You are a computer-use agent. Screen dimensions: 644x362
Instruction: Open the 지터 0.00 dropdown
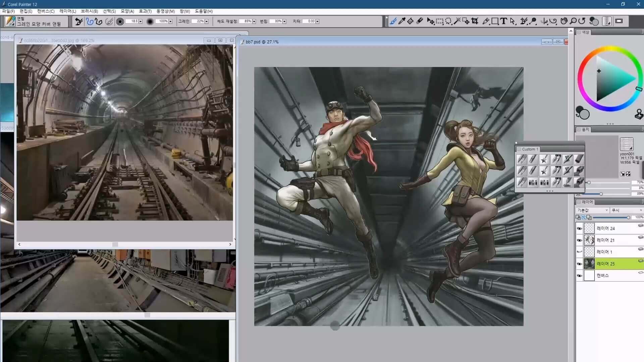tap(317, 21)
